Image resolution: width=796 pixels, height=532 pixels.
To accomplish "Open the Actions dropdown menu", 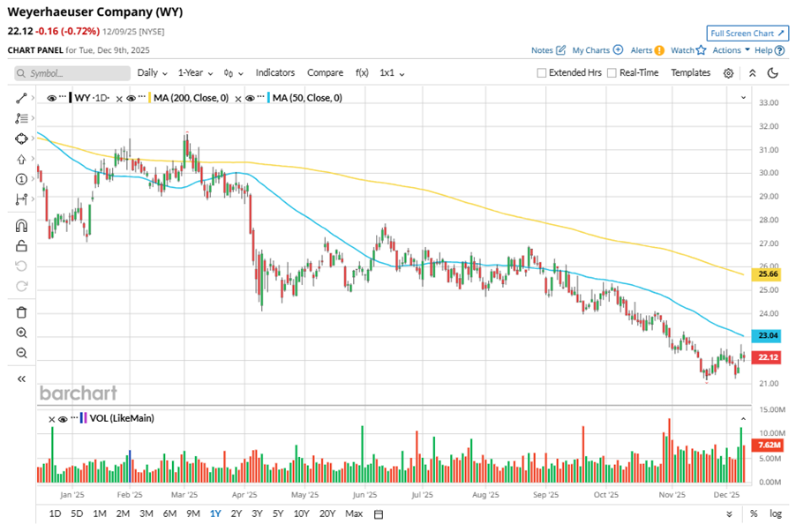I will tap(730, 50).
